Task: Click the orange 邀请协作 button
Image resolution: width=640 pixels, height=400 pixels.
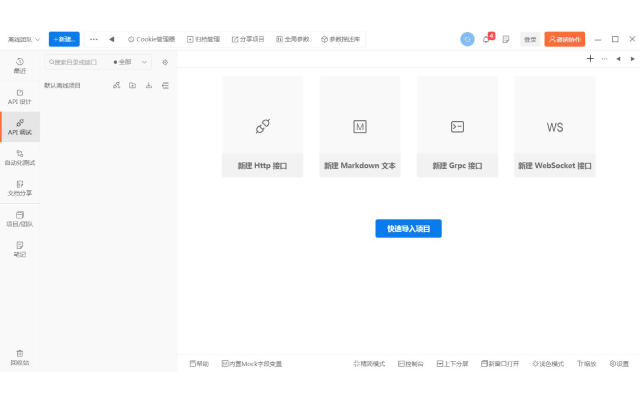Action: [564, 39]
